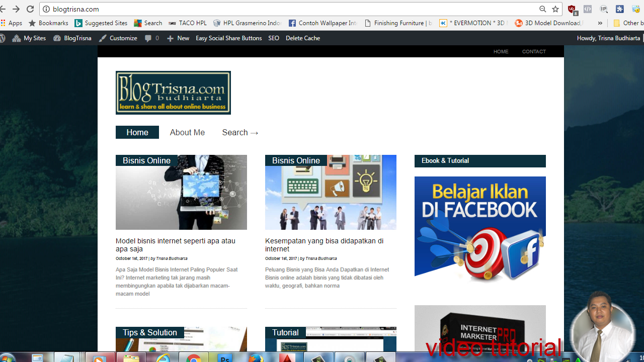Click the browser reload icon
This screenshot has width=644, height=362.
30,9
